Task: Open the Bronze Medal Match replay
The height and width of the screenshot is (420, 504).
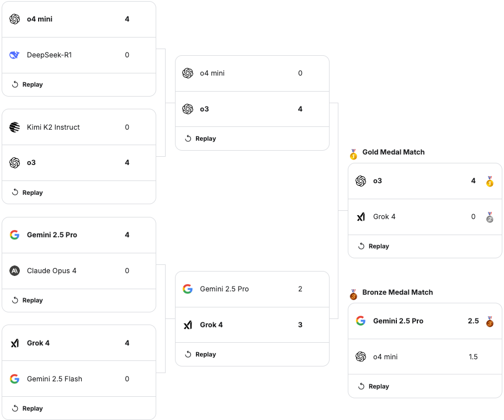Action: pos(374,386)
